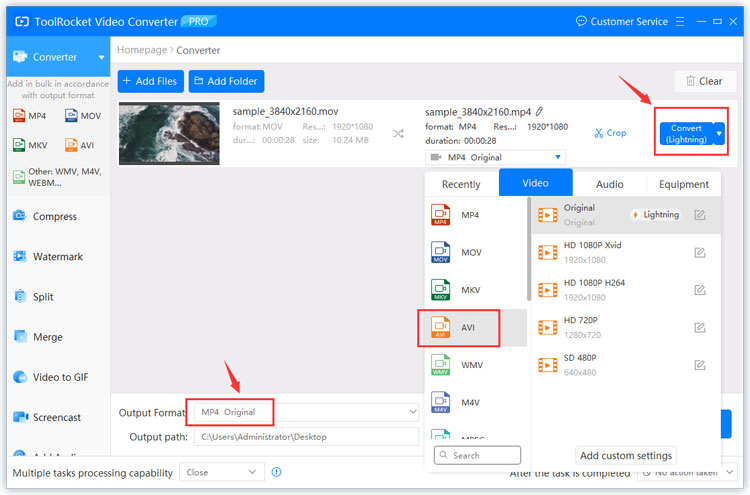Open the Screencast tool
The image size is (750, 495).
point(47,417)
